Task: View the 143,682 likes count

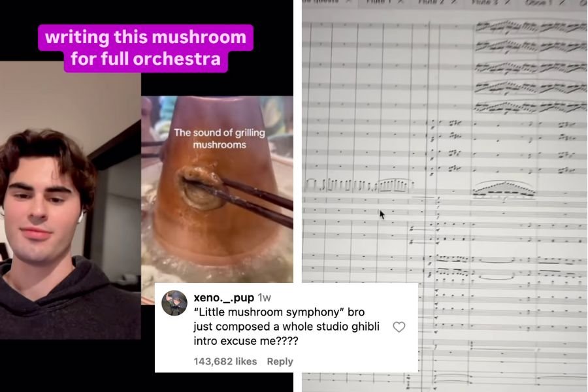Action: [225, 361]
